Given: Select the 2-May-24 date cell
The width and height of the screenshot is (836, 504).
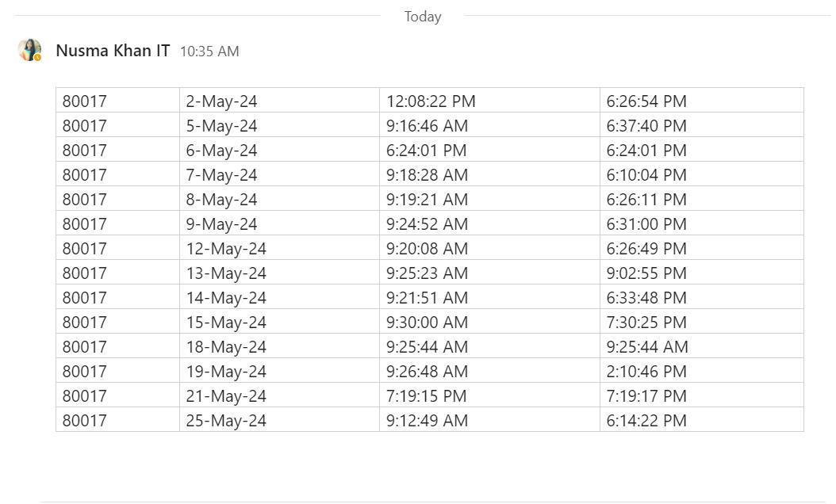Looking at the screenshot, I should click(279, 100).
